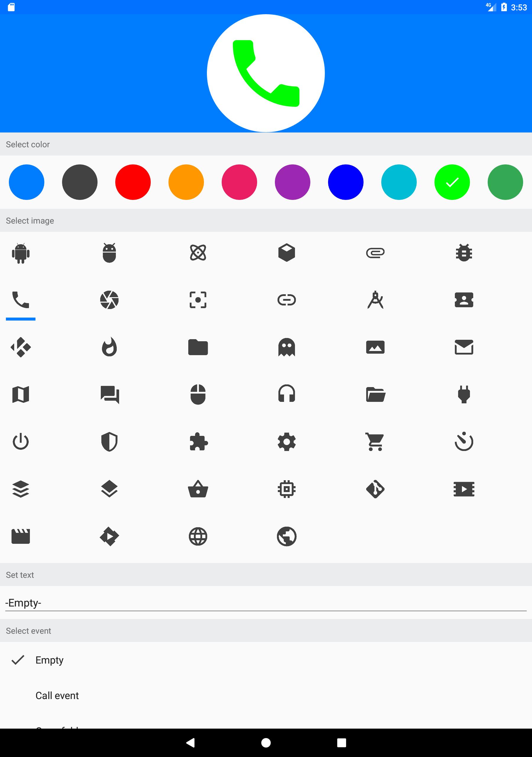This screenshot has height=757, width=532.
Task: Tap the SD card notification icon
Action: point(11,7)
